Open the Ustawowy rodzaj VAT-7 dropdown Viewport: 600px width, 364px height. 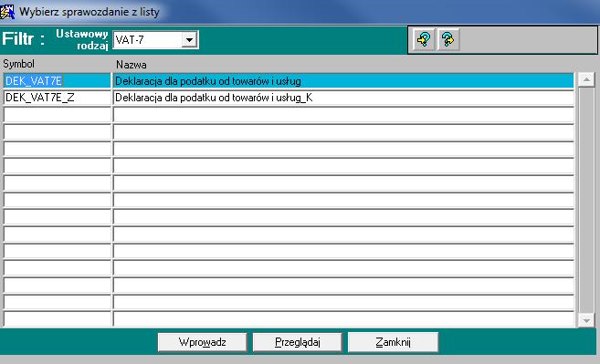(x=189, y=40)
